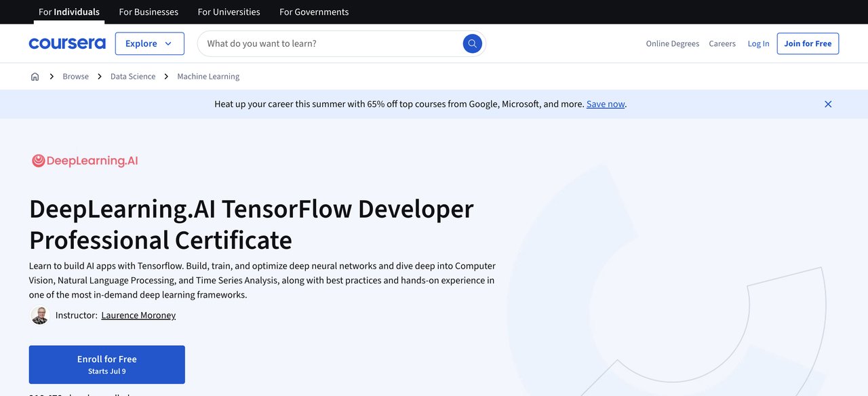Switch to the For Businesses tab
The height and width of the screenshot is (396, 868).
click(149, 12)
